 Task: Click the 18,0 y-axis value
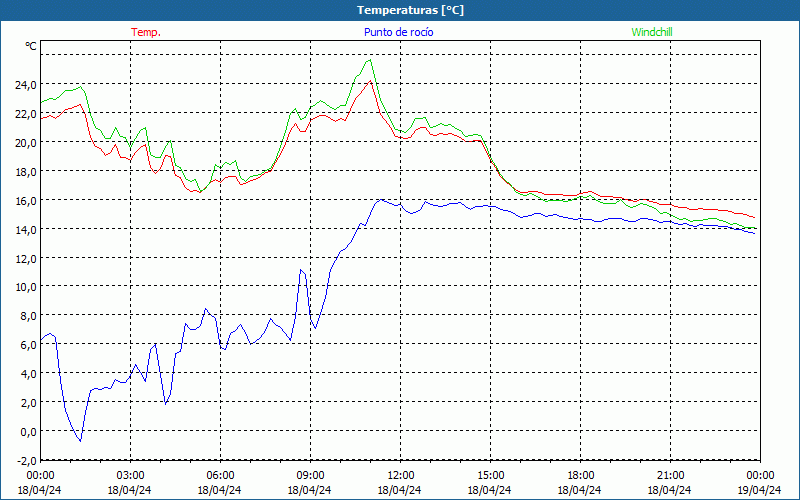click(26, 171)
